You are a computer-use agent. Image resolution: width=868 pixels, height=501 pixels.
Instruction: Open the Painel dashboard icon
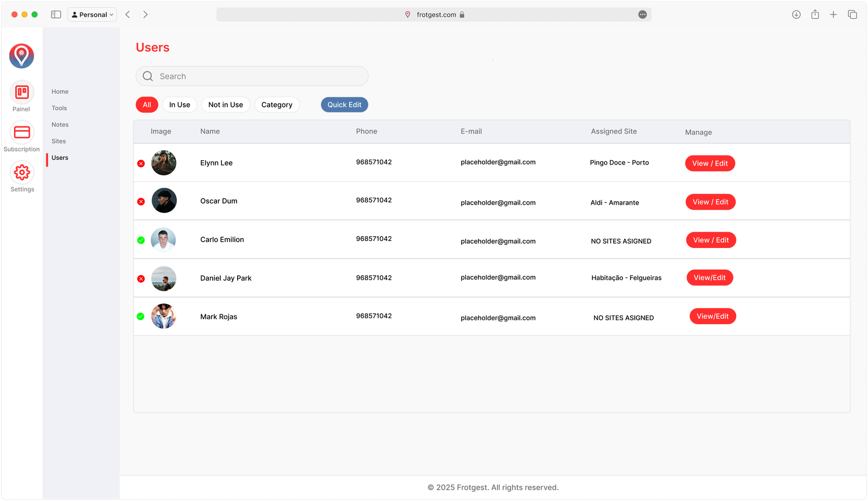(22, 93)
